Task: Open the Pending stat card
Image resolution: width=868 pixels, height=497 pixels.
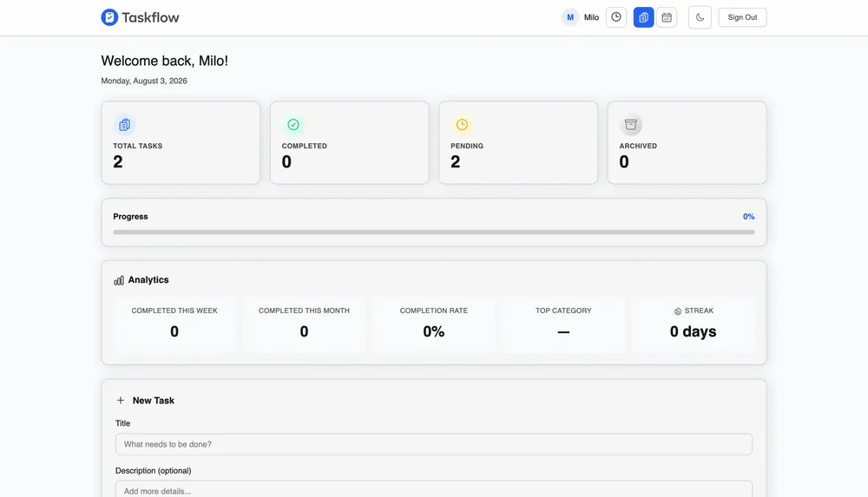Action: point(518,143)
